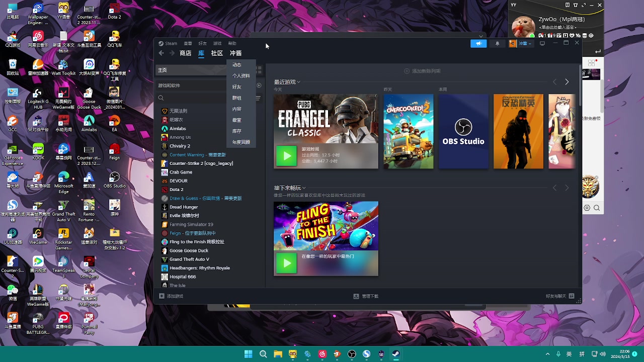Open the OBS Studio tile

tap(463, 131)
